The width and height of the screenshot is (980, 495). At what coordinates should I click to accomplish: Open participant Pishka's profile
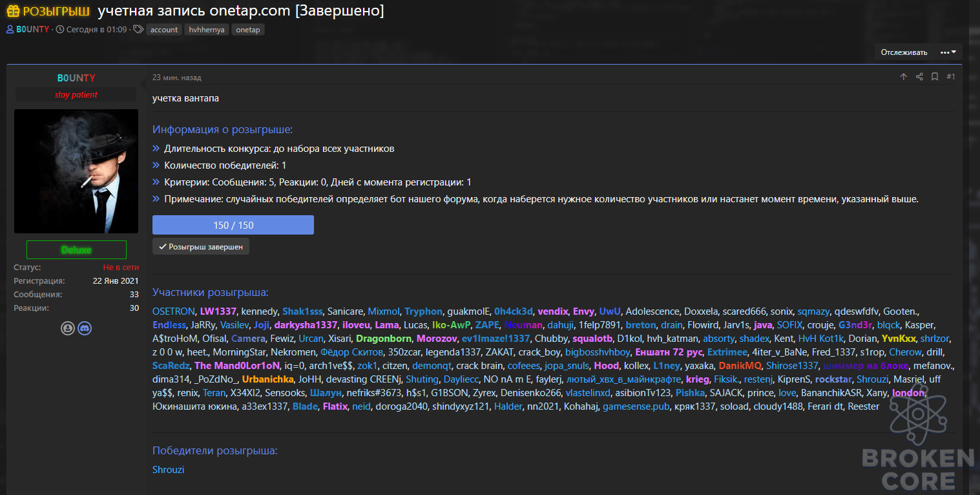tap(690, 392)
